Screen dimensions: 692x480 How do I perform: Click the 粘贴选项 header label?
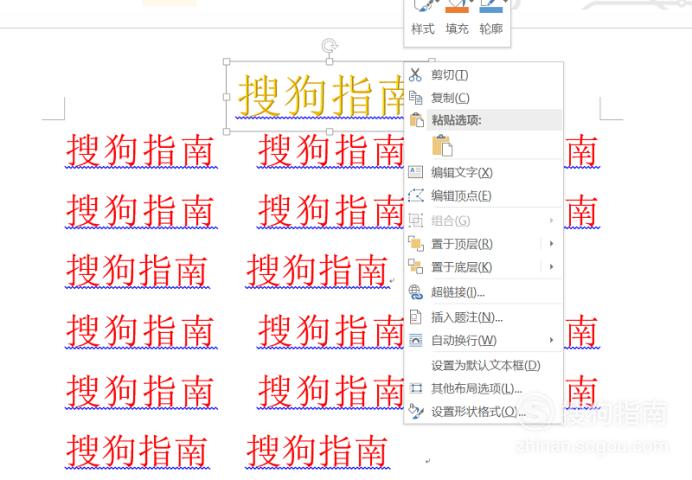point(456,120)
